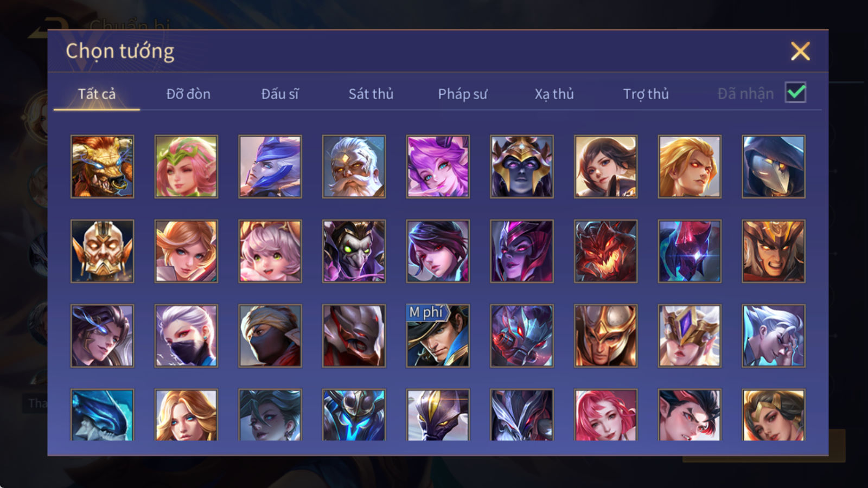Show the 'Pháp sư' hero category
Screen dimensions: 868x488
pos(462,94)
